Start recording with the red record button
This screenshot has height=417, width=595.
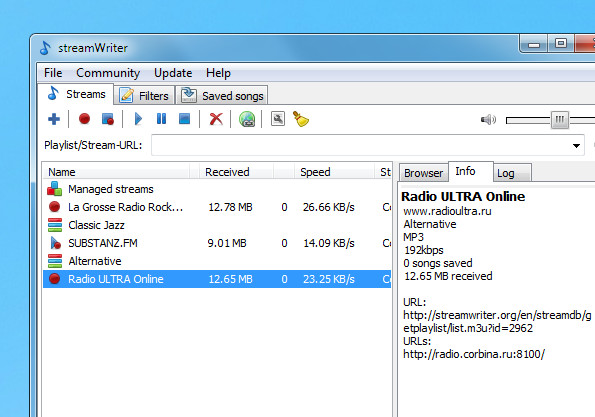(x=84, y=119)
